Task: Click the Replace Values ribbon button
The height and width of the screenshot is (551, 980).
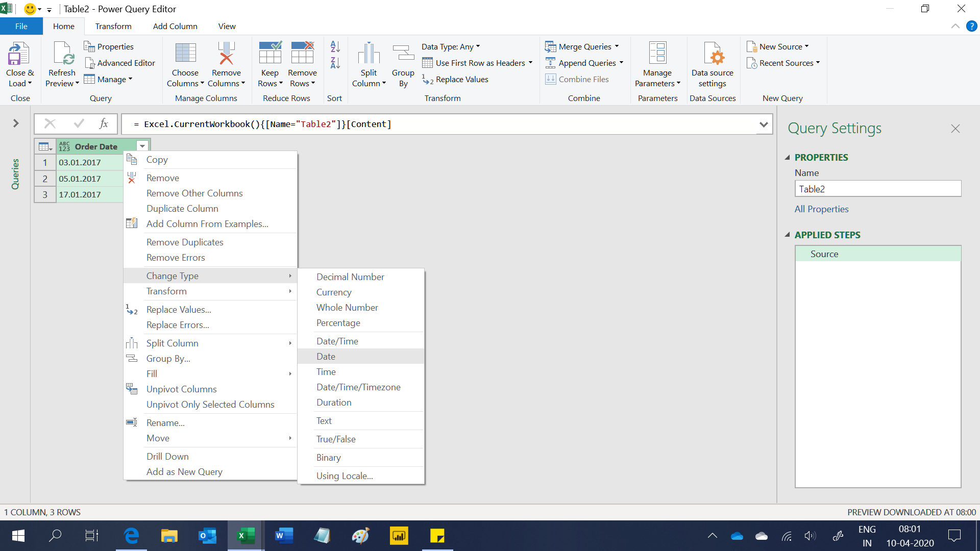Action: click(x=455, y=79)
